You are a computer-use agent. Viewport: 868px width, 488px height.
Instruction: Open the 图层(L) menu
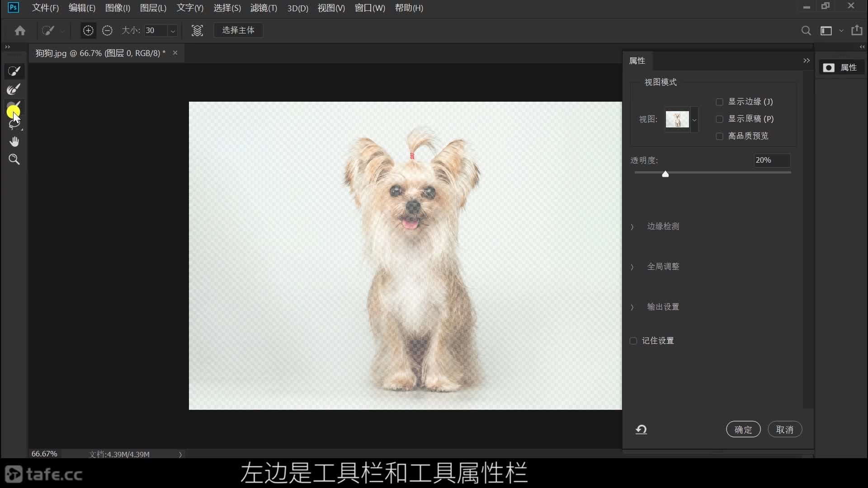click(153, 8)
